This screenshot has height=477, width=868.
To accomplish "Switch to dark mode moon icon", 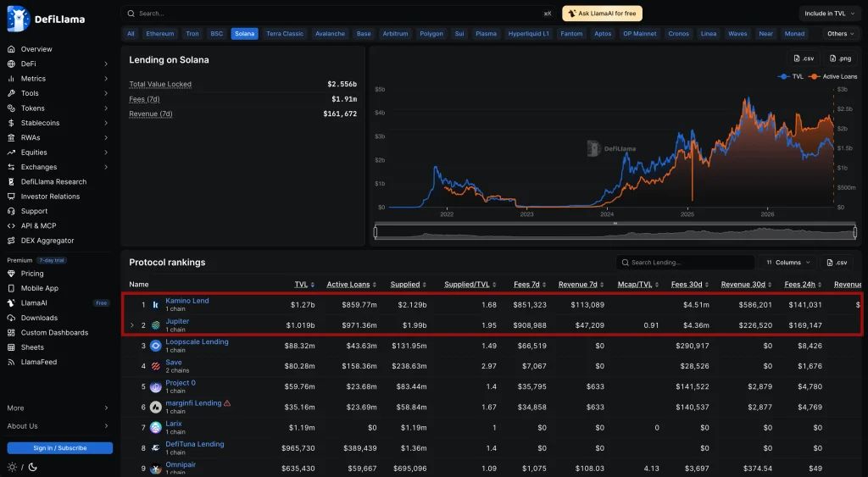I will pos(33,467).
